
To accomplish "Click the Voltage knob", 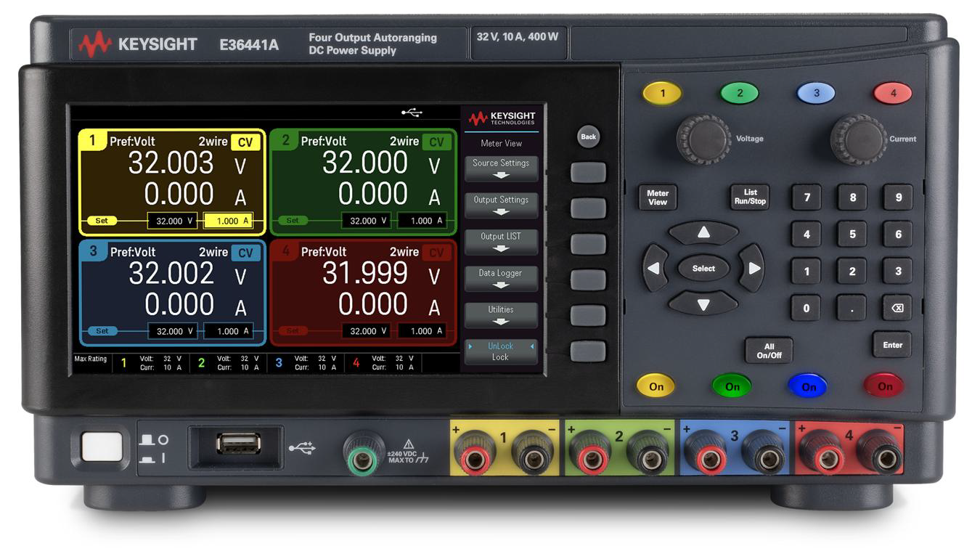I will (x=703, y=139).
